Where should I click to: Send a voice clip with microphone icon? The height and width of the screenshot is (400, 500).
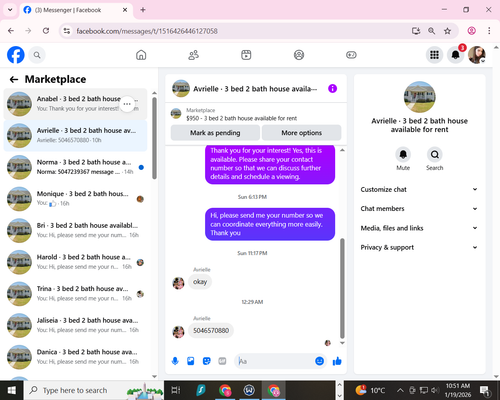(175, 361)
